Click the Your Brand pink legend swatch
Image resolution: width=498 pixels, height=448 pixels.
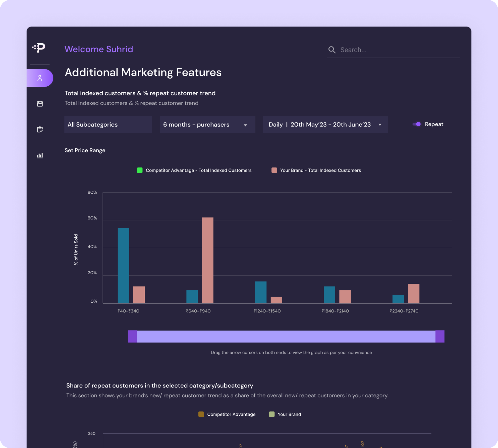pyautogui.click(x=274, y=170)
